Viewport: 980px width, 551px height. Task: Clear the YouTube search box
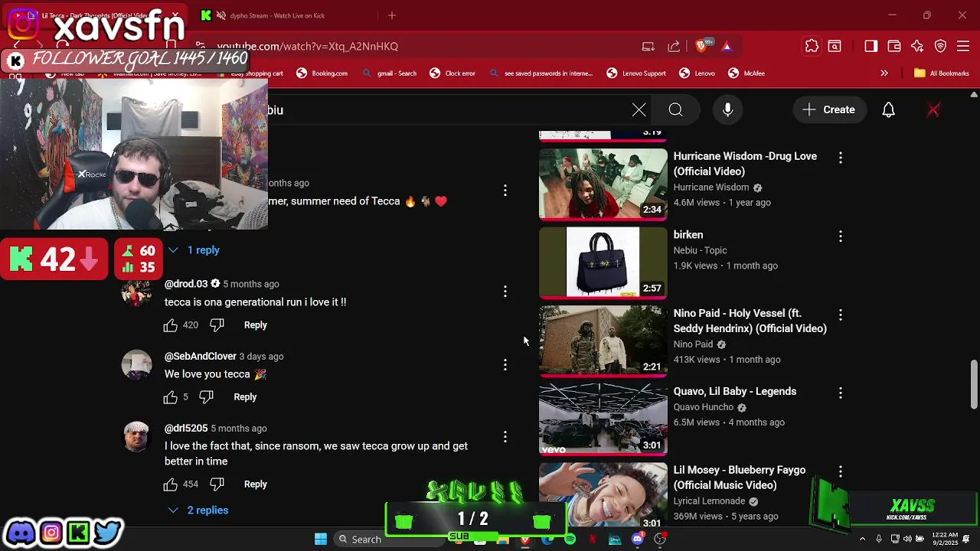(639, 109)
